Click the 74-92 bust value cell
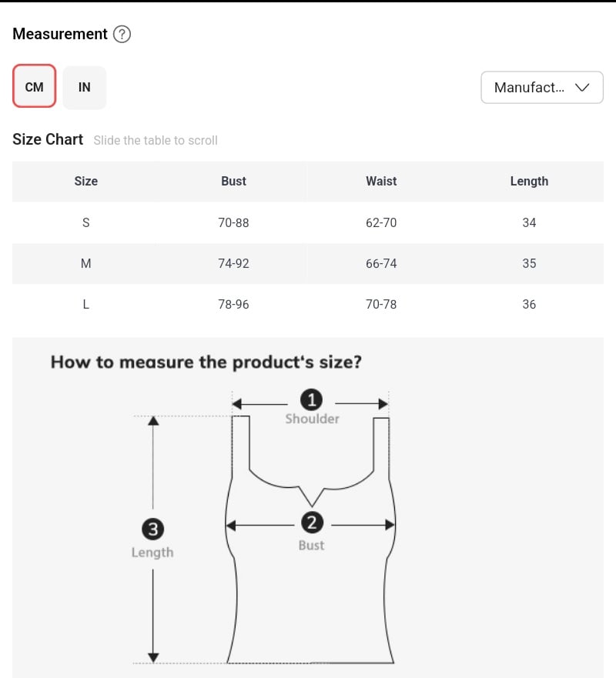This screenshot has height=678, width=616. [x=233, y=263]
